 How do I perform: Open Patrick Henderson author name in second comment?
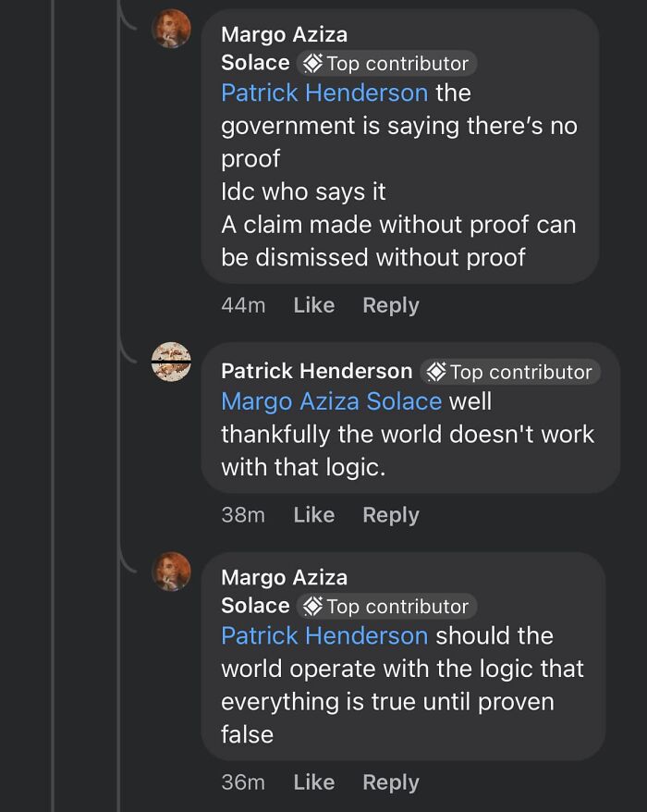316,371
